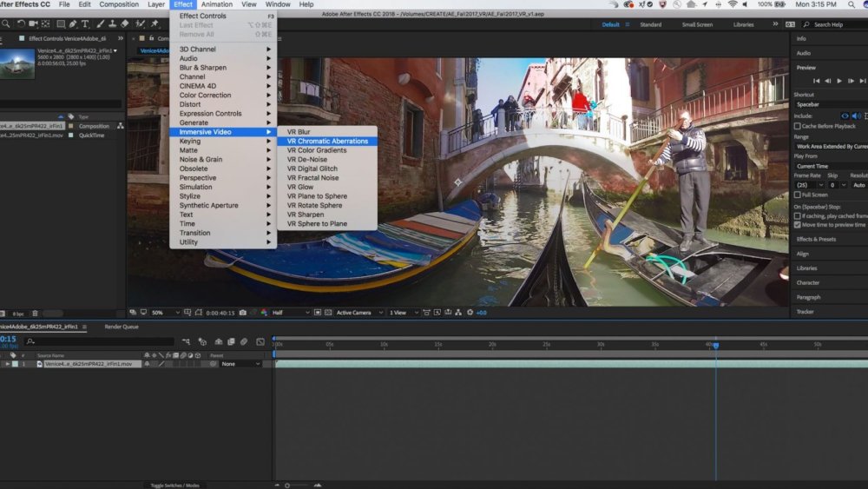Click Choose grid and guide options icon

187,313
